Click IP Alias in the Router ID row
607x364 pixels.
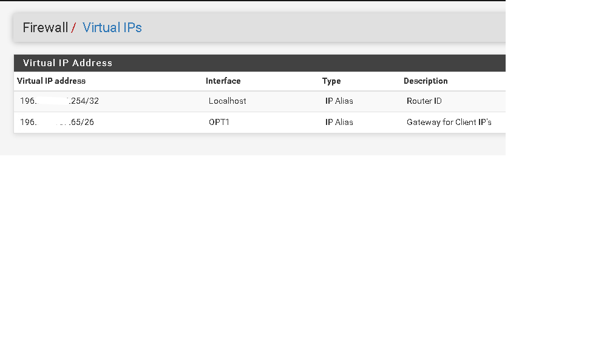point(339,101)
